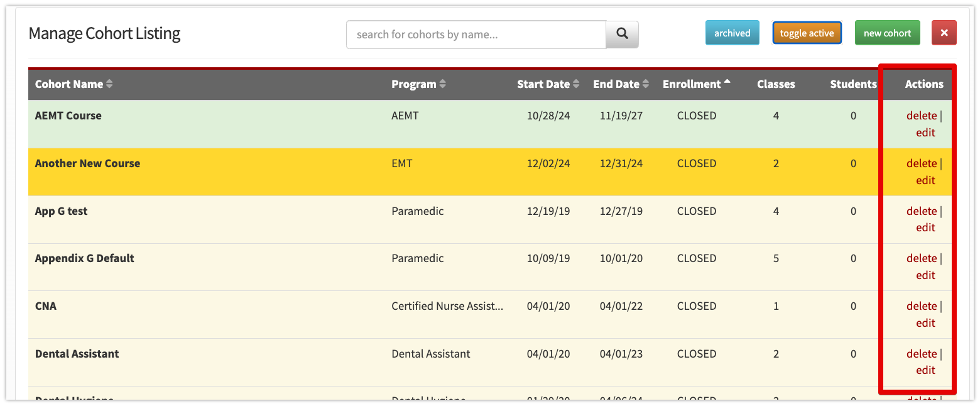Click the search cohorts by name field
This screenshot has width=980, height=406.
coord(476,35)
